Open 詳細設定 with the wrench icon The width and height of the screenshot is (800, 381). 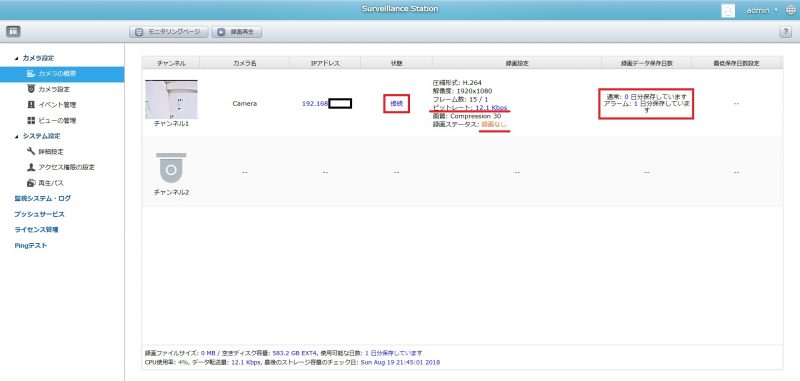[45, 152]
